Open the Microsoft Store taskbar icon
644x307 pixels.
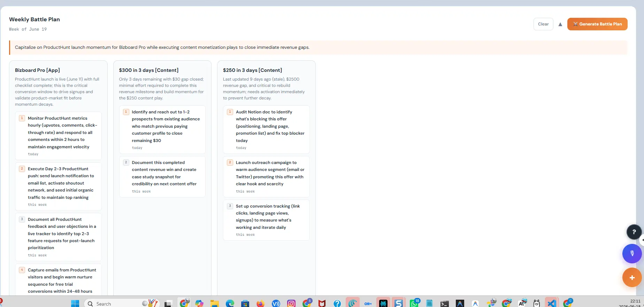245,304
